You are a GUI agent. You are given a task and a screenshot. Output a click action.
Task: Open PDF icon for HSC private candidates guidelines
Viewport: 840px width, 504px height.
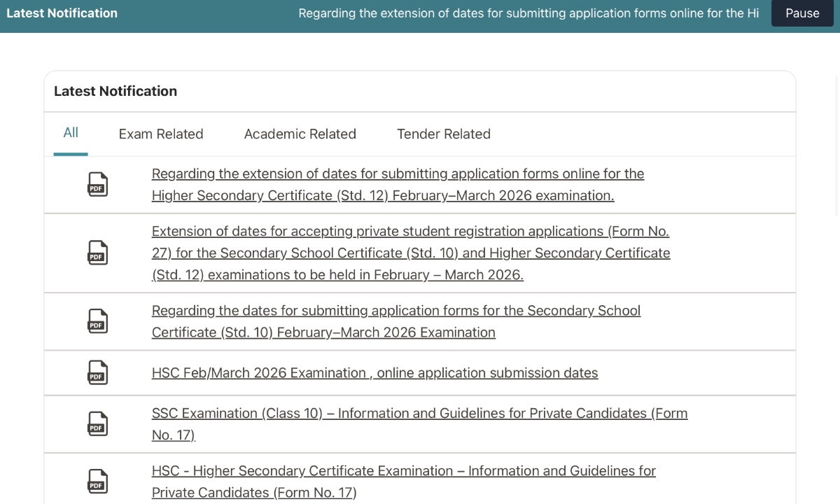click(97, 481)
